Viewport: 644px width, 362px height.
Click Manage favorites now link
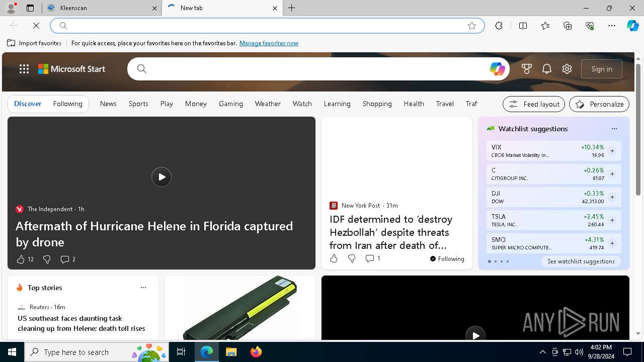tap(269, 43)
